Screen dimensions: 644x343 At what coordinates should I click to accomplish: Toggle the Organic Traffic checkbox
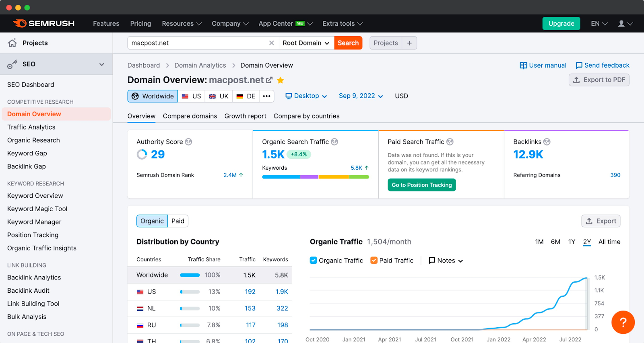[x=313, y=260]
